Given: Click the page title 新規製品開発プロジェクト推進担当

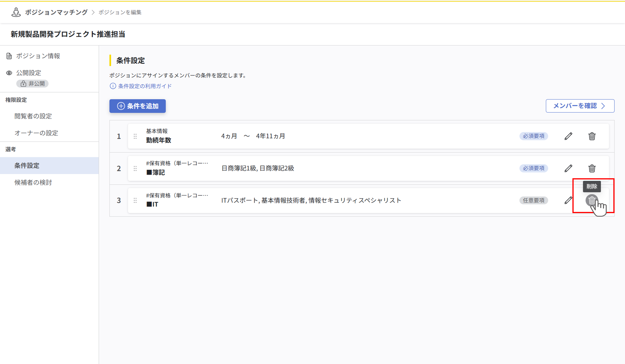Looking at the screenshot, I should click(x=68, y=34).
